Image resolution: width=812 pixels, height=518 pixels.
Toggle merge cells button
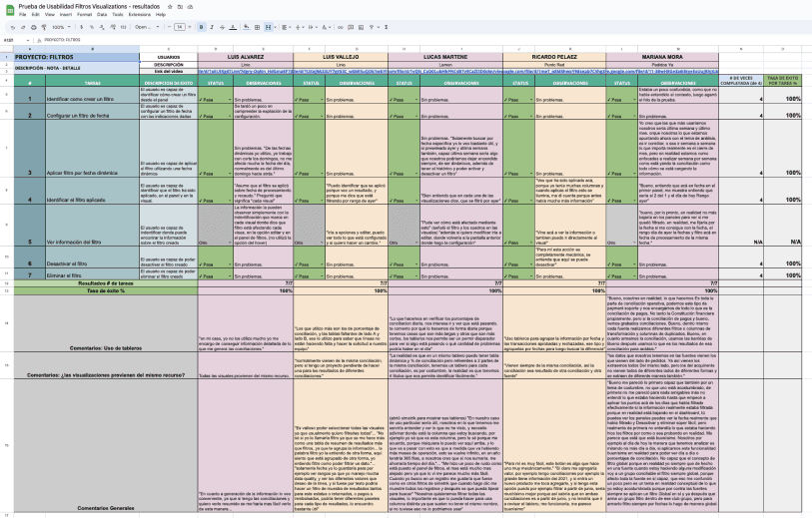268,27
